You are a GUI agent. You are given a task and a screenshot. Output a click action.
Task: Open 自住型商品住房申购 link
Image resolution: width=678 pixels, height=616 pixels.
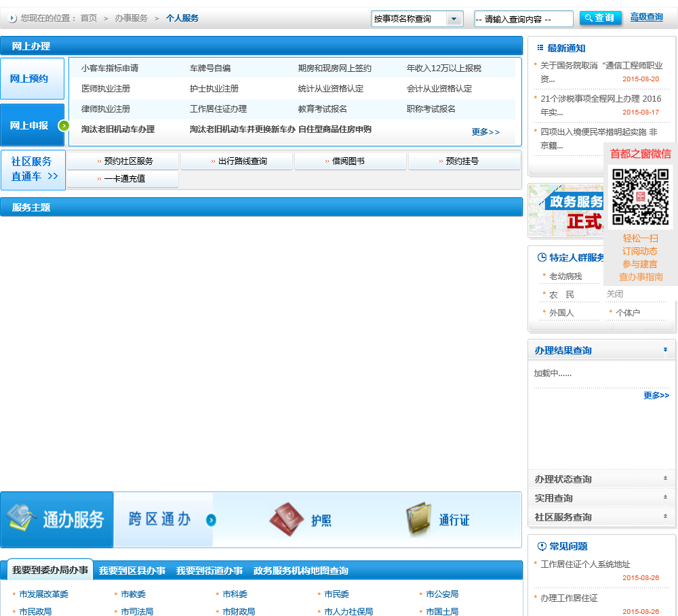tap(335, 129)
